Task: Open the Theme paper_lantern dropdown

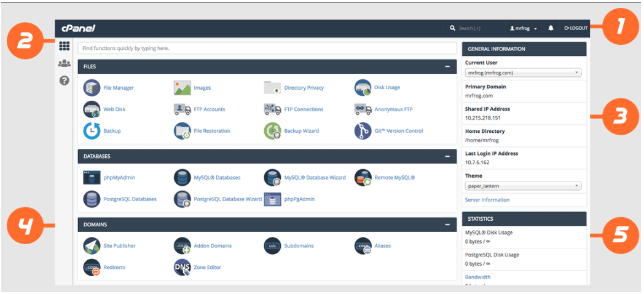Action: [x=524, y=186]
